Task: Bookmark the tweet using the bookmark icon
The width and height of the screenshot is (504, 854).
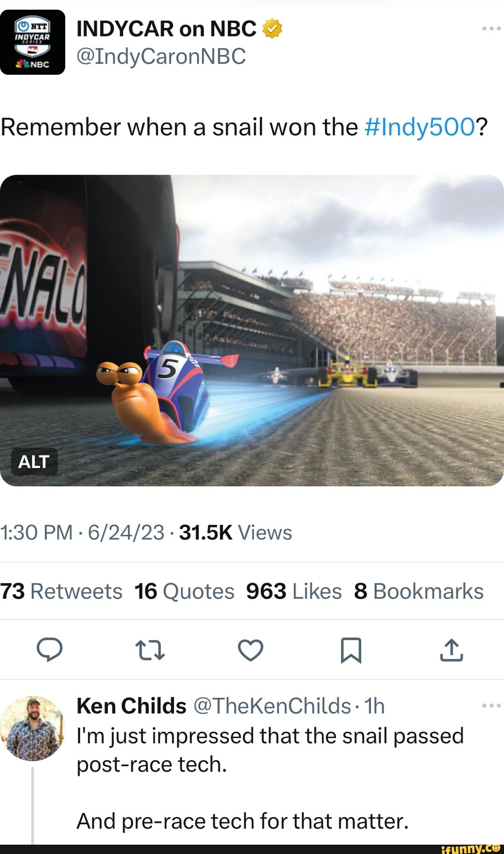Action: [x=352, y=650]
